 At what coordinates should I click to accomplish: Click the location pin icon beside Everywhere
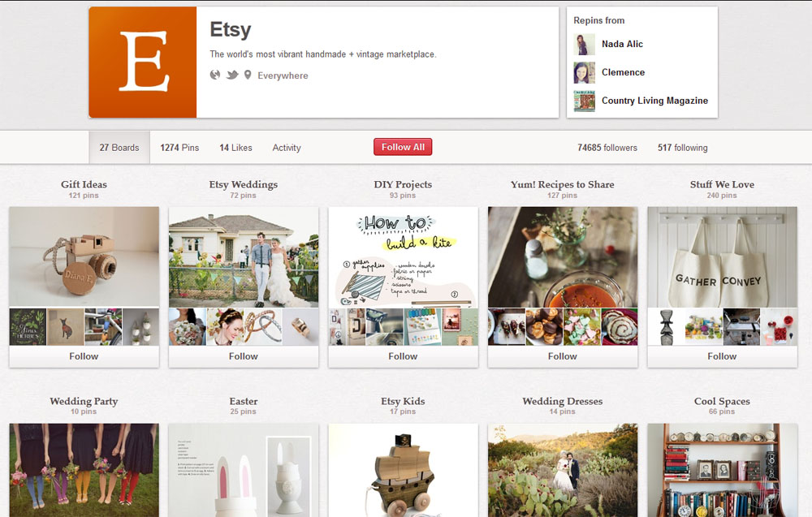point(248,75)
